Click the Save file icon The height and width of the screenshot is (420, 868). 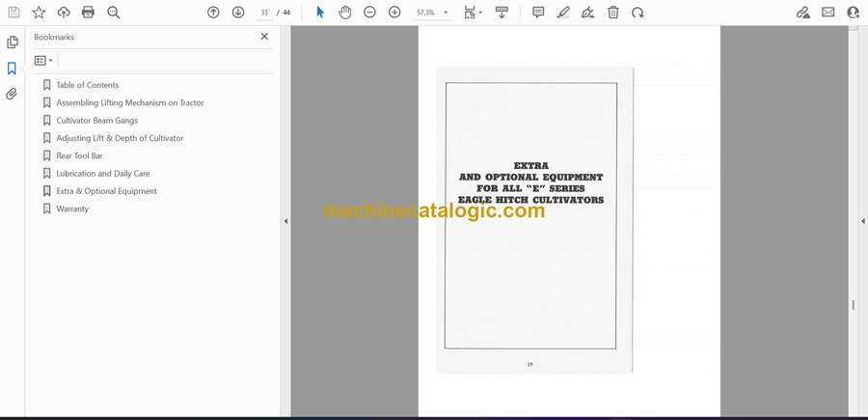tap(14, 13)
